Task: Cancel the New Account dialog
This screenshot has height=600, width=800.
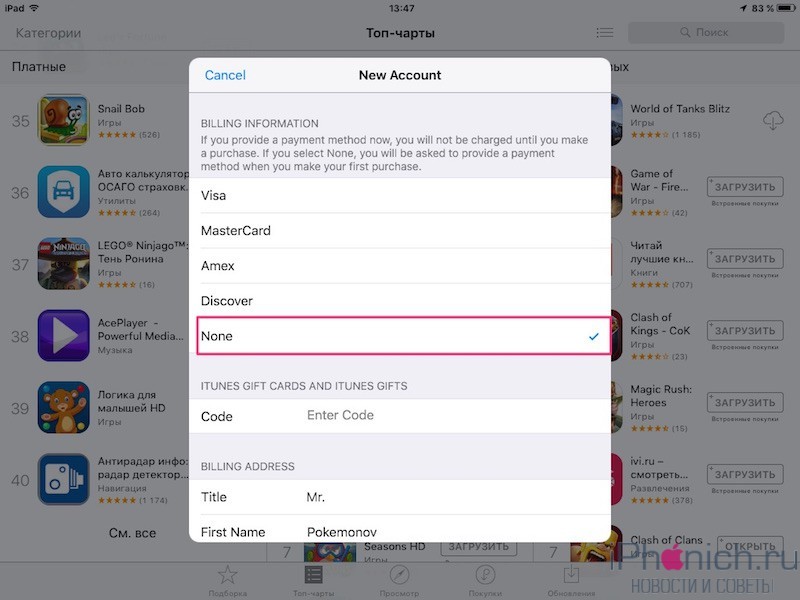Action: point(225,75)
